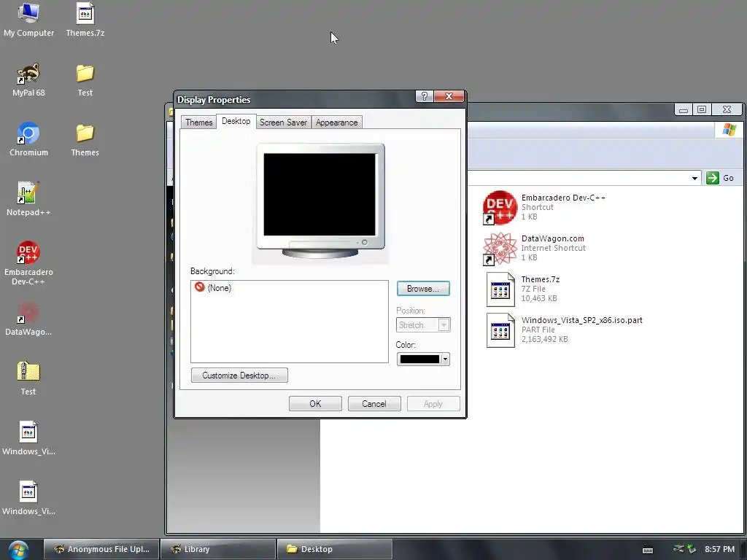Click DataWagon.com file name text
747x560 pixels.
coord(553,238)
